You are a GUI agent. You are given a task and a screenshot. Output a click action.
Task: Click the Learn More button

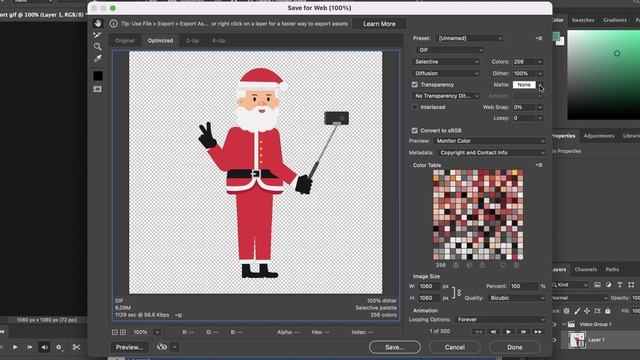[x=379, y=24]
